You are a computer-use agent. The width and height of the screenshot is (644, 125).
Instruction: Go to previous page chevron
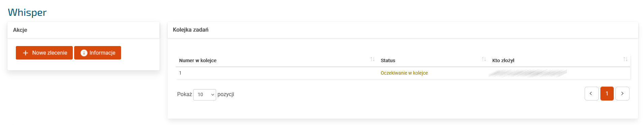point(591,94)
